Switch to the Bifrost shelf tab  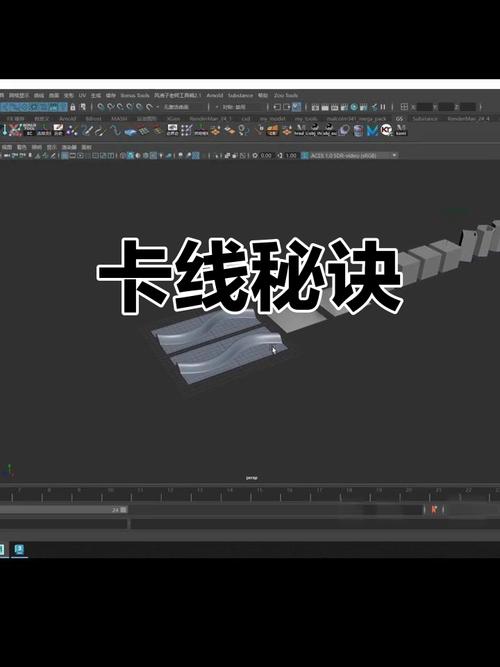tap(94, 119)
